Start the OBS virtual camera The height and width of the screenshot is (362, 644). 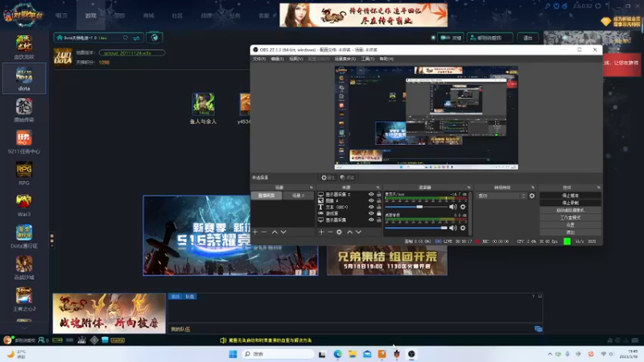570,210
